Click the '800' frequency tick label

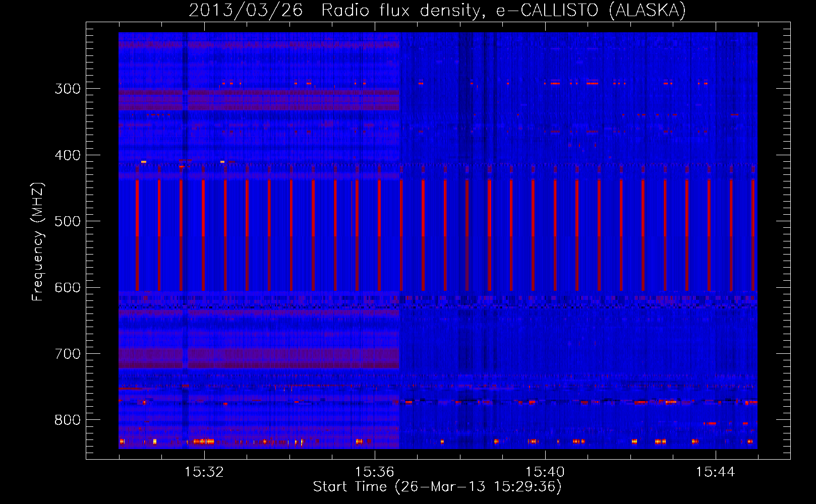(68, 420)
